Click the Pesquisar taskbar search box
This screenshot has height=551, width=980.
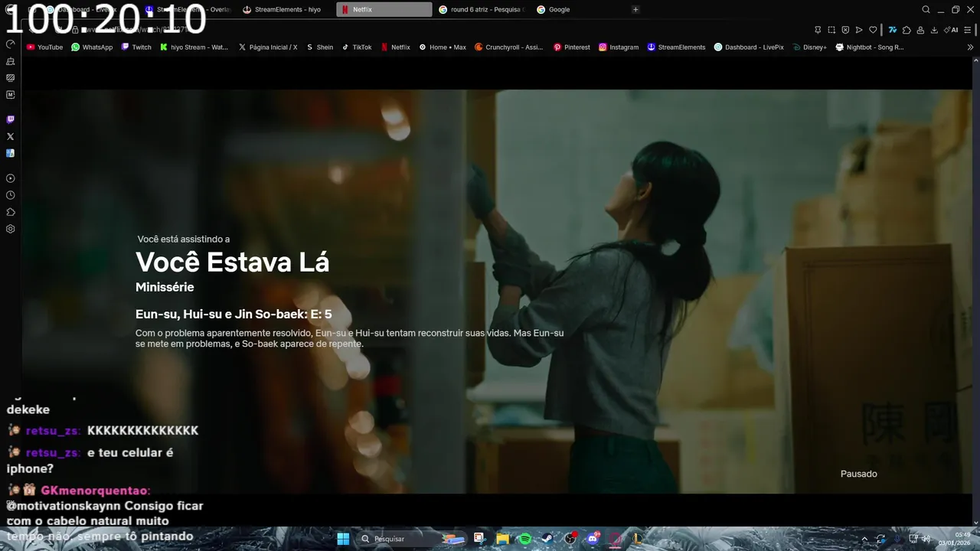tap(412, 539)
